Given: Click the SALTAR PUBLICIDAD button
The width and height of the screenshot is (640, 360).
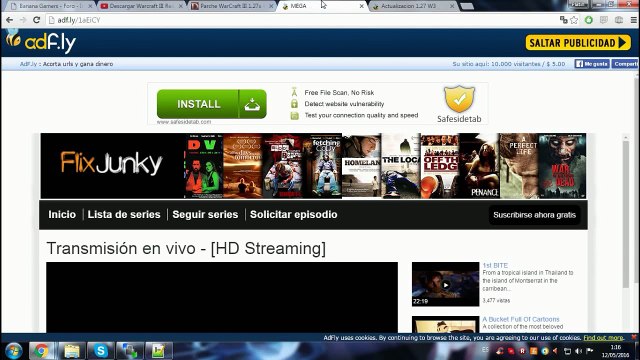Looking at the screenshot, I should tap(578, 42).
